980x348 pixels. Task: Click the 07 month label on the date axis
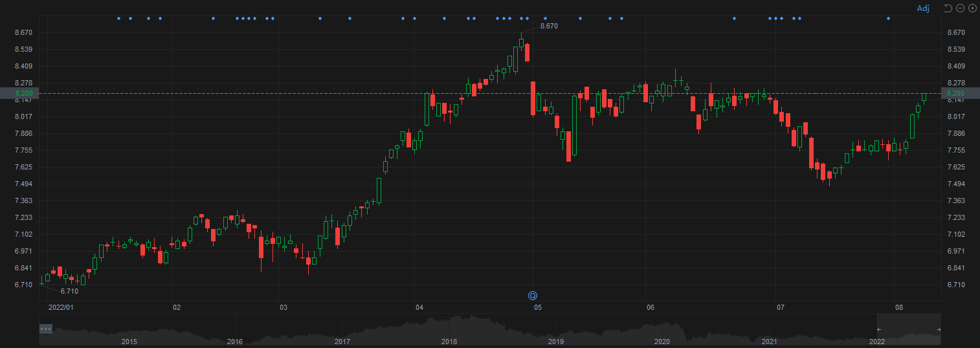pyautogui.click(x=781, y=307)
